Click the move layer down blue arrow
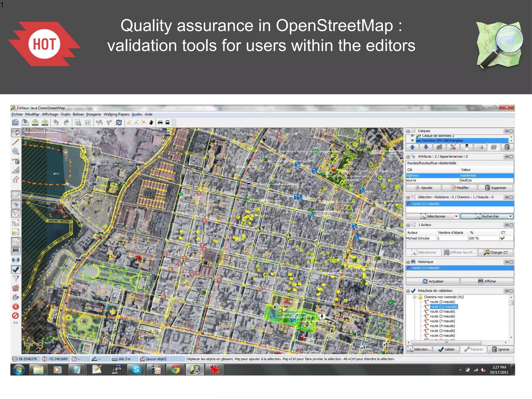This screenshot has width=532, height=399. pos(426,147)
